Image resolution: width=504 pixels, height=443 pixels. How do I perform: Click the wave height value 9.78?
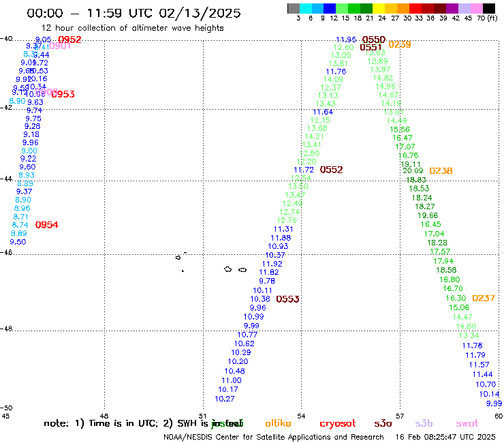(x=267, y=281)
